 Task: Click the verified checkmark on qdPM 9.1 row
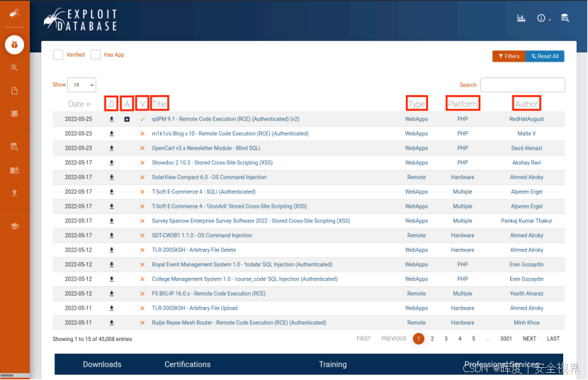[142, 119]
